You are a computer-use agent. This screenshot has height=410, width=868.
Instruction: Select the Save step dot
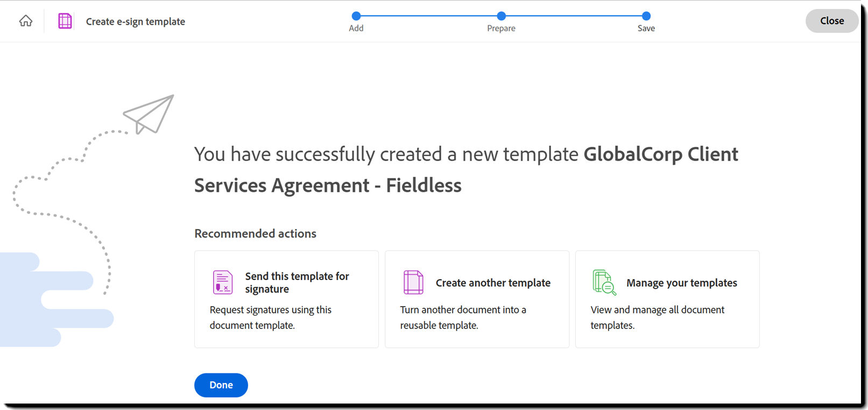click(646, 16)
